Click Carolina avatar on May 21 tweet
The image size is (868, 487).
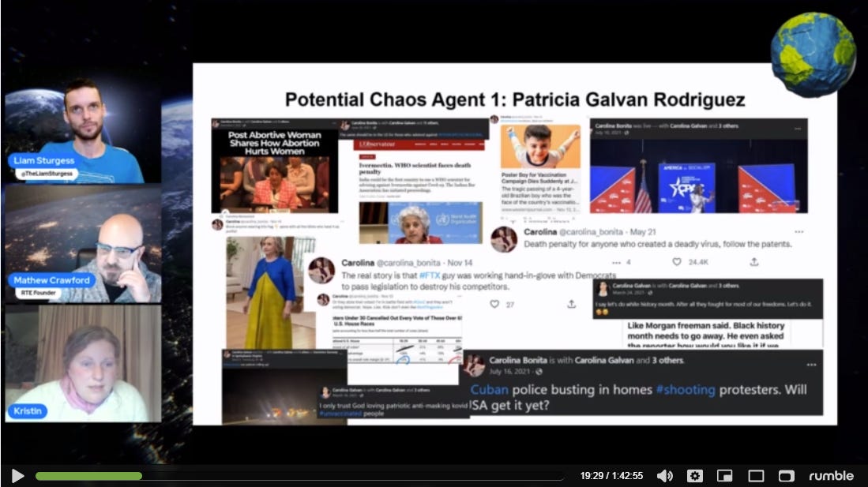(x=505, y=240)
